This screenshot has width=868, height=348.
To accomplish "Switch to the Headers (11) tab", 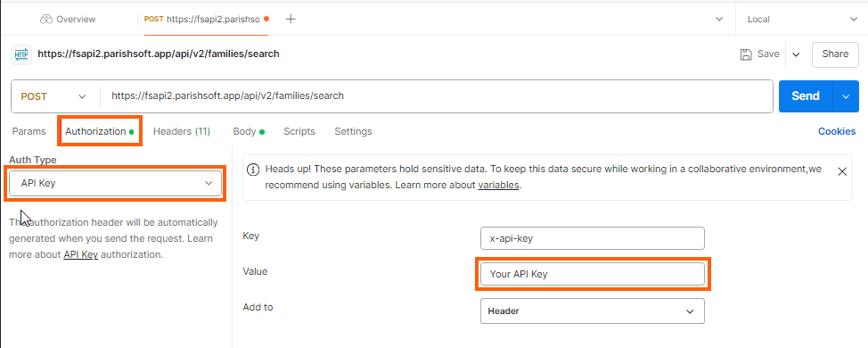I will (x=182, y=131).
